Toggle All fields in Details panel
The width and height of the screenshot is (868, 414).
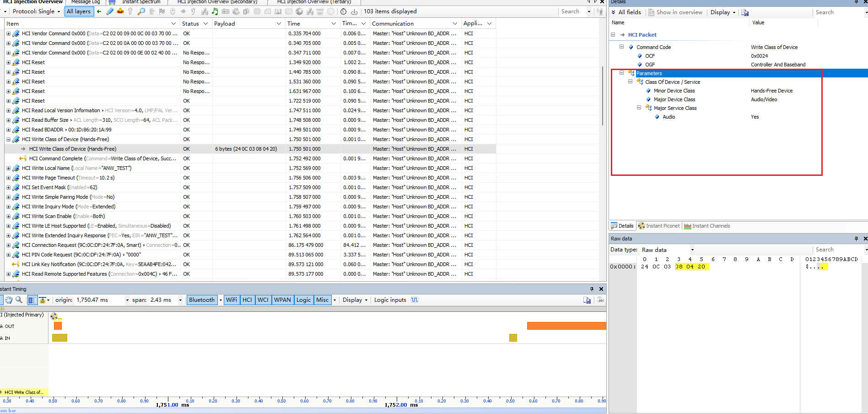pos(626,12)
